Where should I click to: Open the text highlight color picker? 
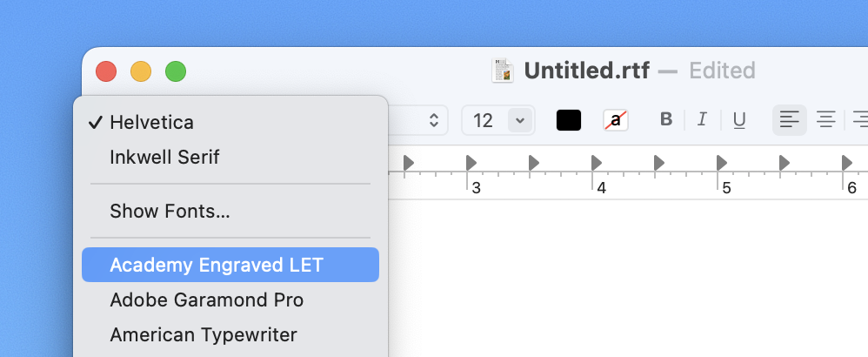coord(616,120)
